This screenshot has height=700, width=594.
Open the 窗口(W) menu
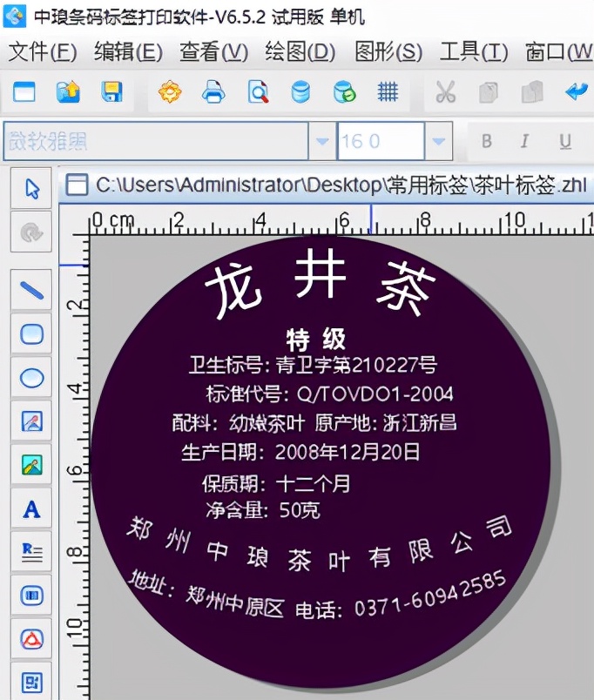[x=559, y=51]
